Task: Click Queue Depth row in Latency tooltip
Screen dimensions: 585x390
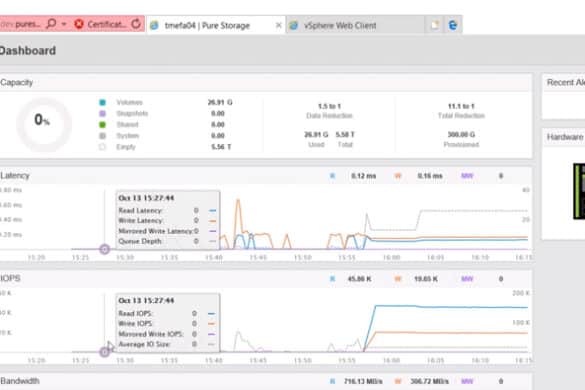Action: coord(167,241)
